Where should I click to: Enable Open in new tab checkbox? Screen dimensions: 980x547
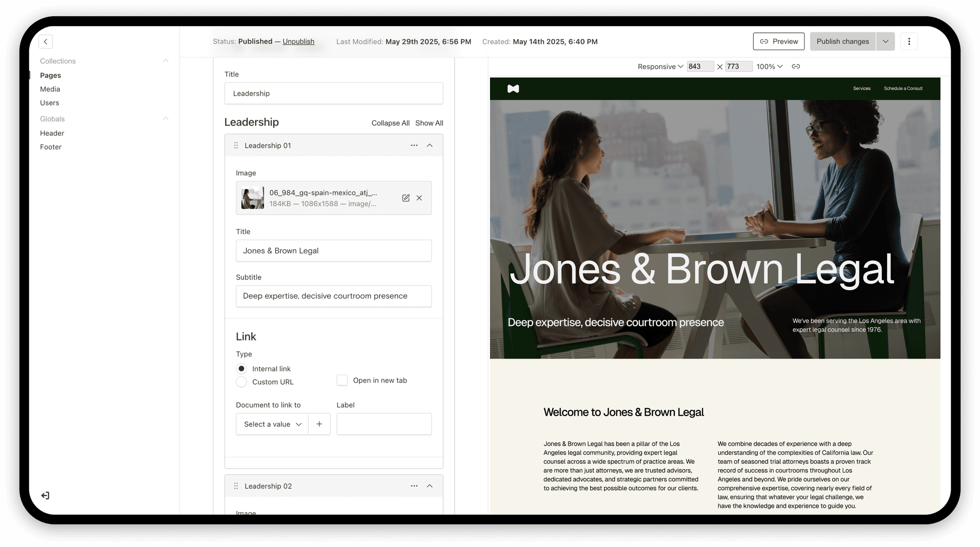[x=342, y=380]
